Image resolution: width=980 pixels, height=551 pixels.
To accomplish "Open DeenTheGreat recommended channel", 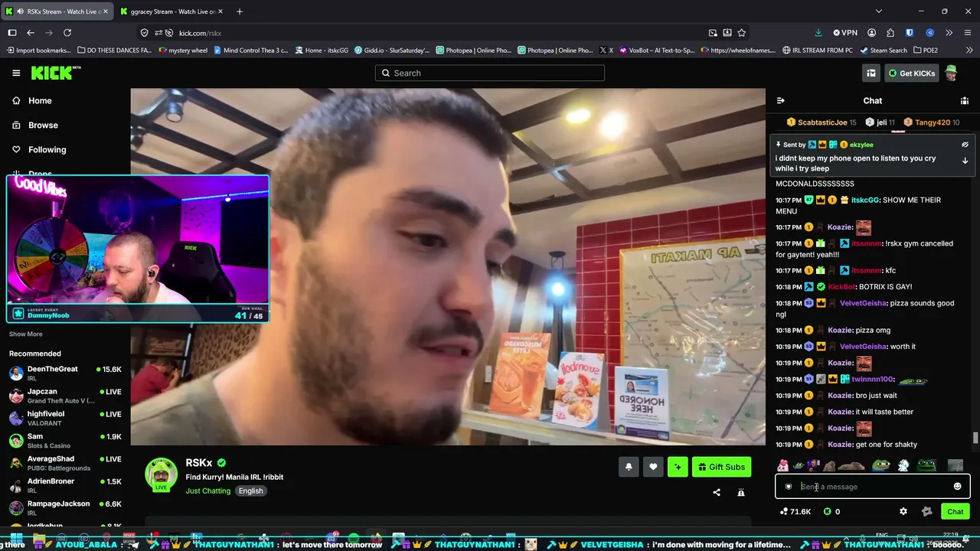I will pyautogui.click(x=65, y=373).
